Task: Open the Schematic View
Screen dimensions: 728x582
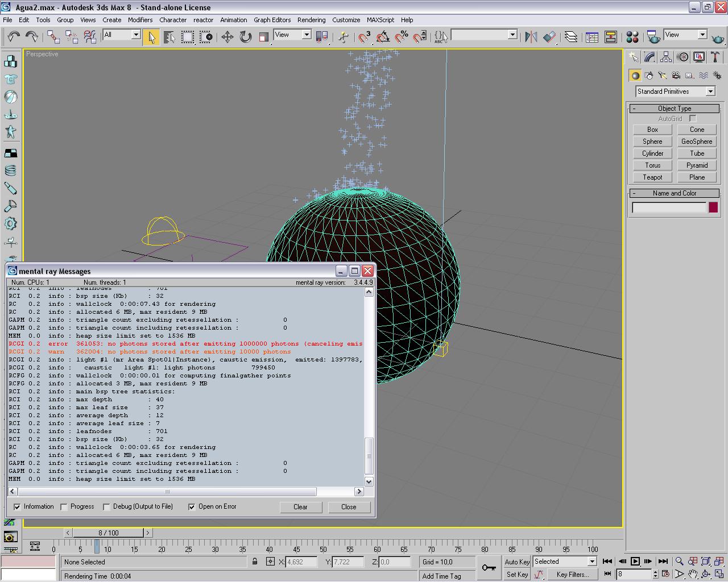Action: click(611, 37)
